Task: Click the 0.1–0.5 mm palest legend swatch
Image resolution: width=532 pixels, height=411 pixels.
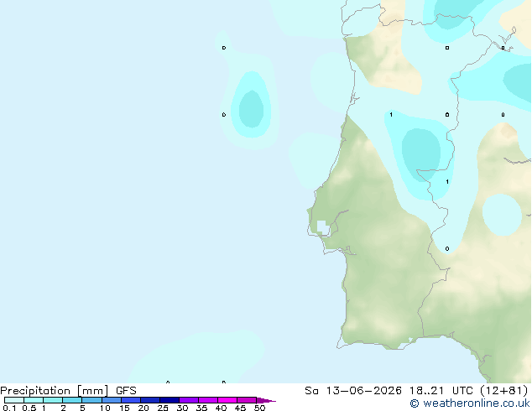Action: pos(14,400)
